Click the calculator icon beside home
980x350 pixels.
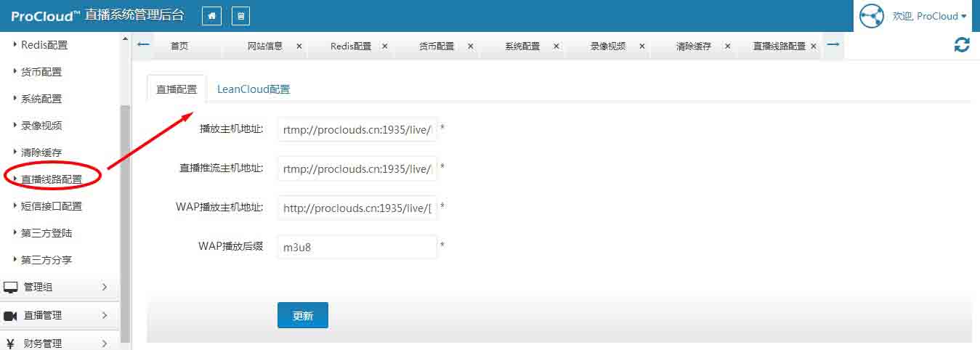pos(240,16)
